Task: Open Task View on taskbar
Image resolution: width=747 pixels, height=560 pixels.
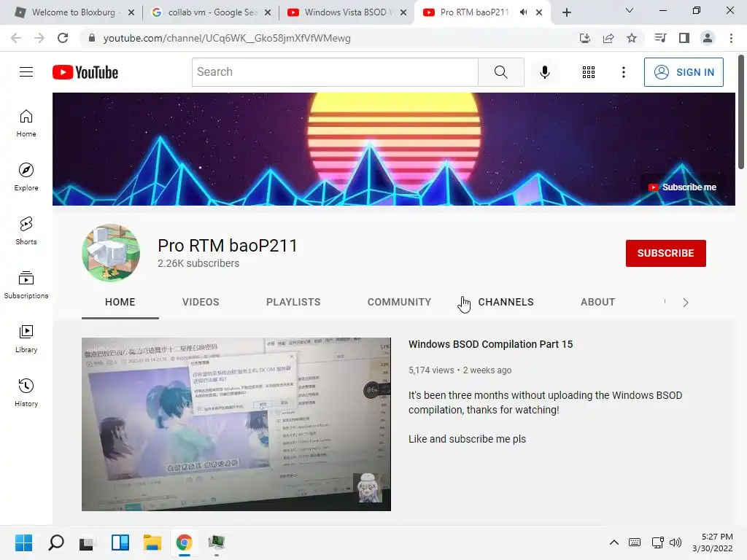Action: pyautogui.click(x=86, y=542)
